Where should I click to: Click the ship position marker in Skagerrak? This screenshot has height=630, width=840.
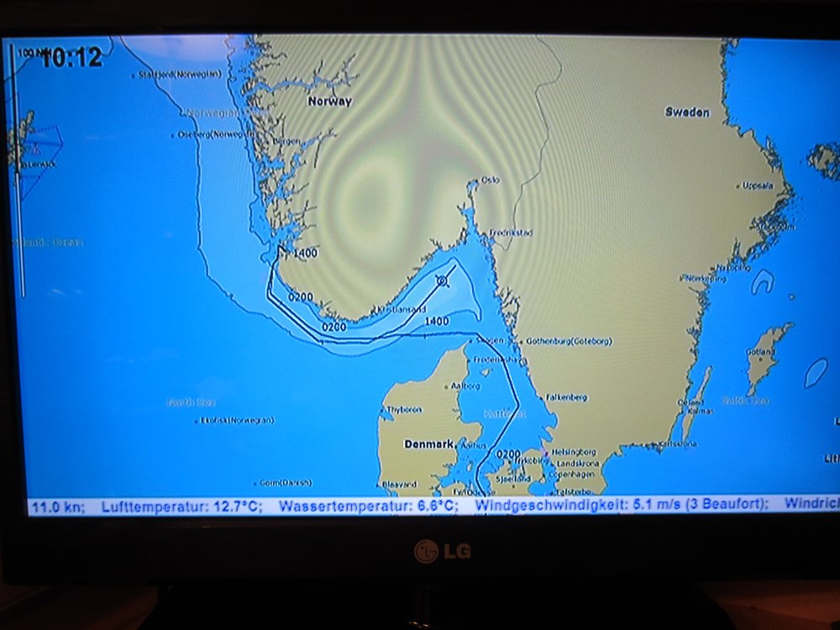(443, 281)
